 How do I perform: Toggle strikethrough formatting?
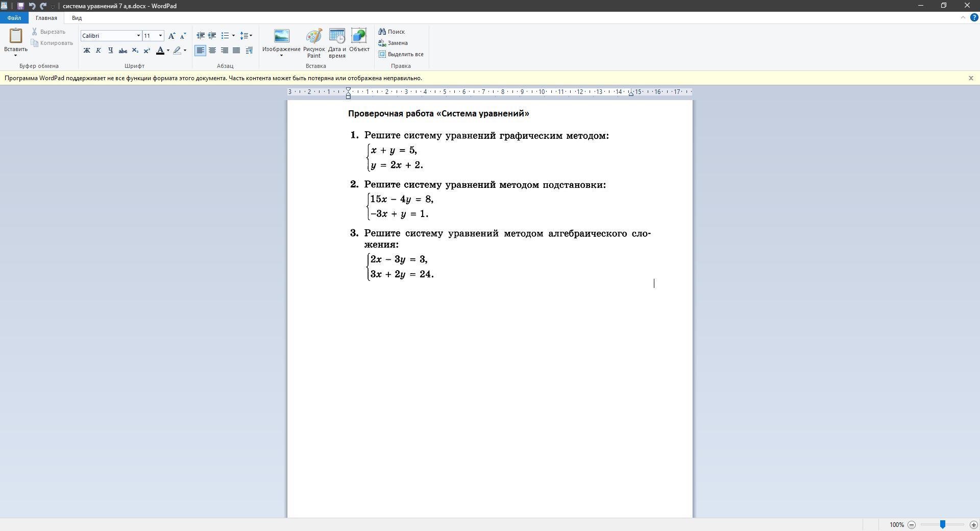pyautogui.click(x=122, y=51)
